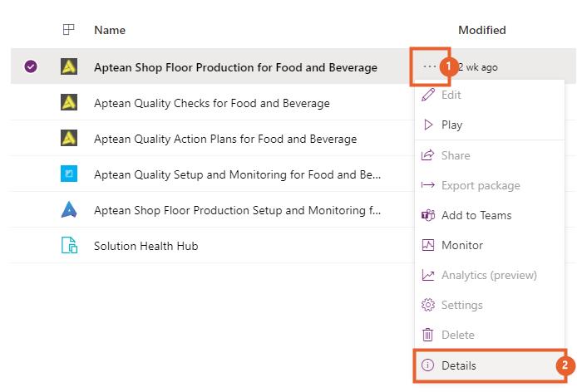The image size is (577, 392).
Task: Open Monitor from the context menu
Action: [x=461, y=245]
